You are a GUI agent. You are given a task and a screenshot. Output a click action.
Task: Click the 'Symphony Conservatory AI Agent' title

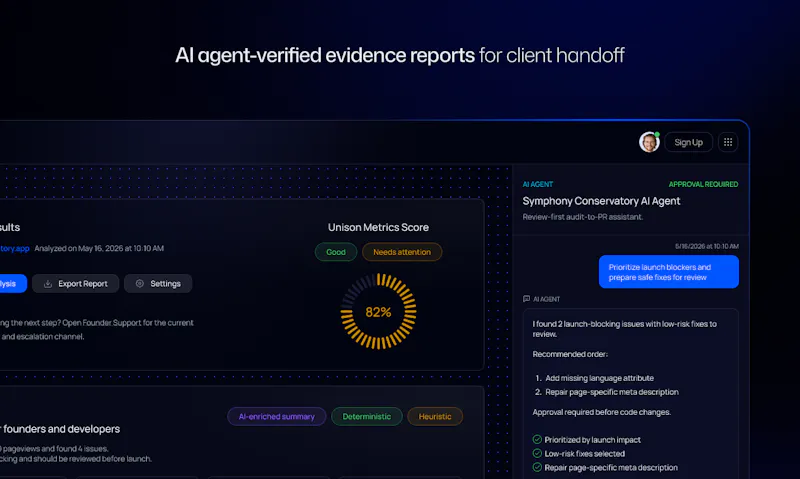[601, 201]
